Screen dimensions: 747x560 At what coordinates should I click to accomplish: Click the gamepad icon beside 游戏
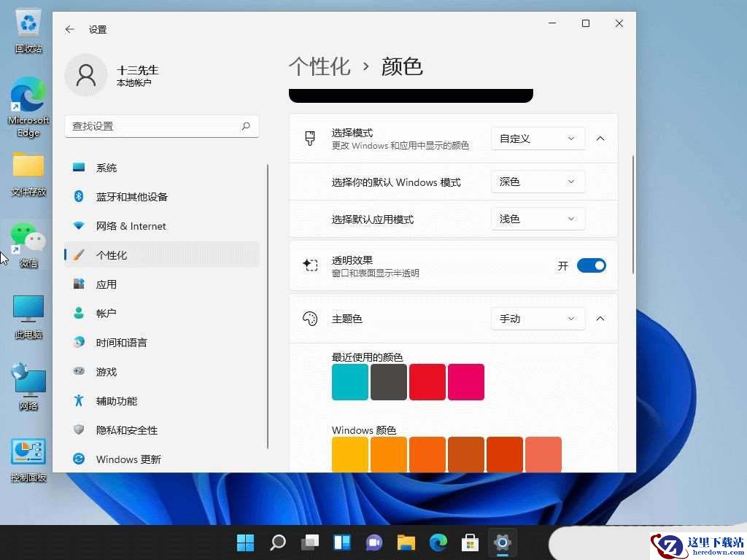pos(79,371)
